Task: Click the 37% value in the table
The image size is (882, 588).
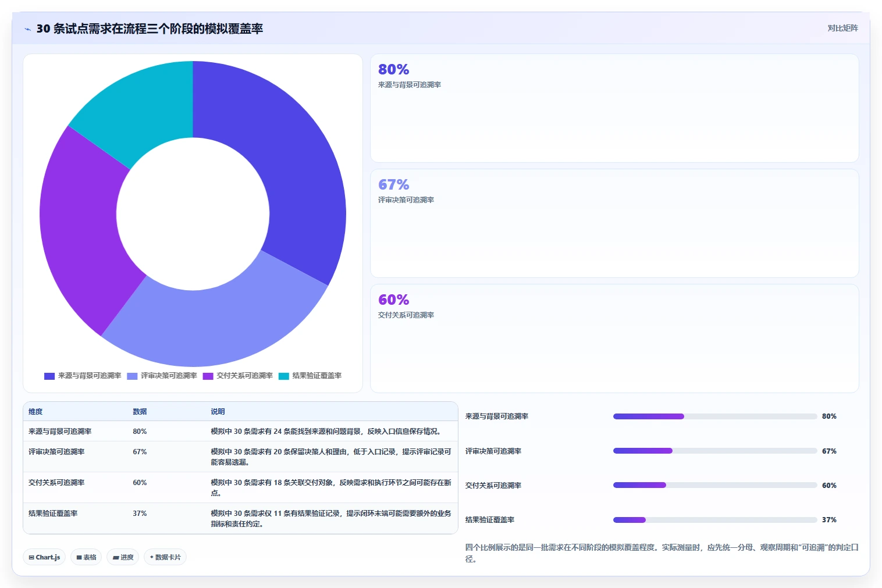Action: click(140, 514)
